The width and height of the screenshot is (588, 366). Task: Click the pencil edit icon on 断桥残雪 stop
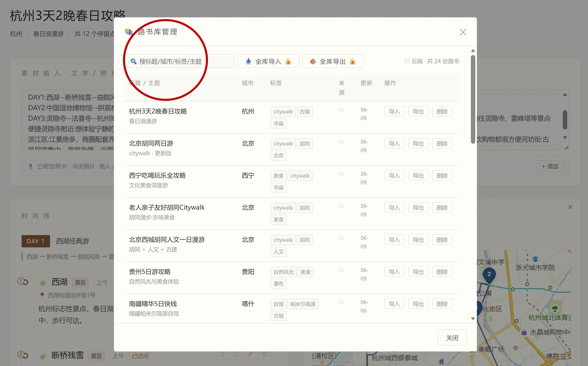pos(250,355)
